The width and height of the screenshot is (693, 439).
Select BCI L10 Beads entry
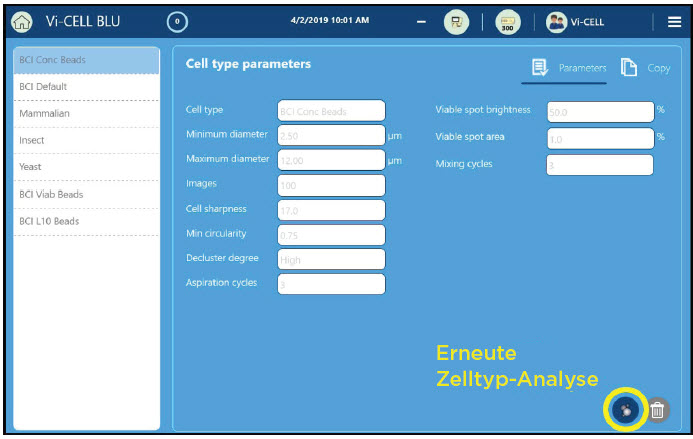(x=86, y=221)
